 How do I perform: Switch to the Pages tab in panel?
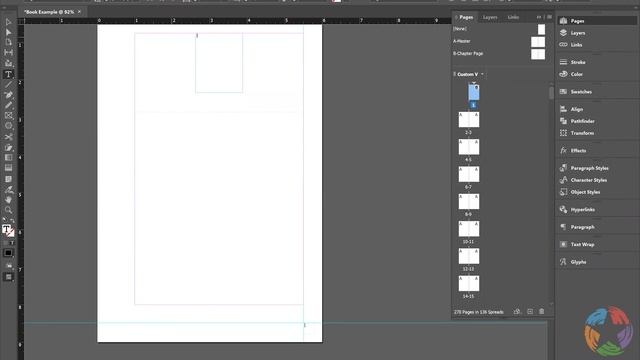(466, 17)
